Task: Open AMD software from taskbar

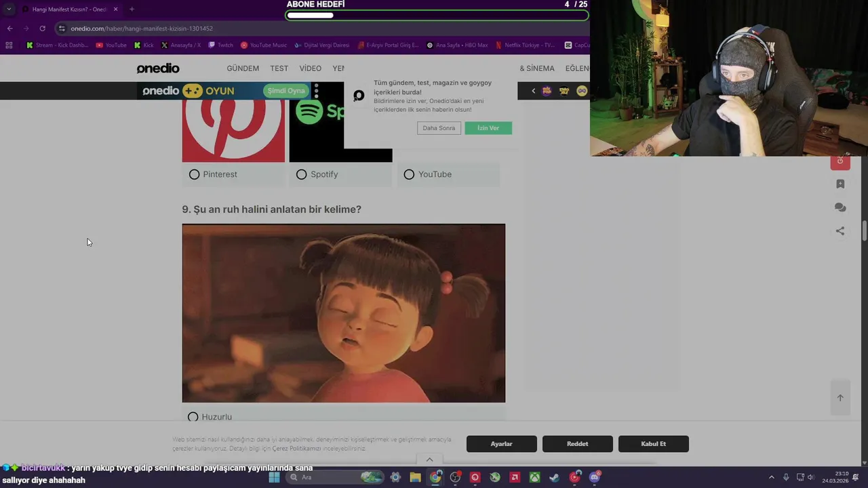Action: [515, 477]
